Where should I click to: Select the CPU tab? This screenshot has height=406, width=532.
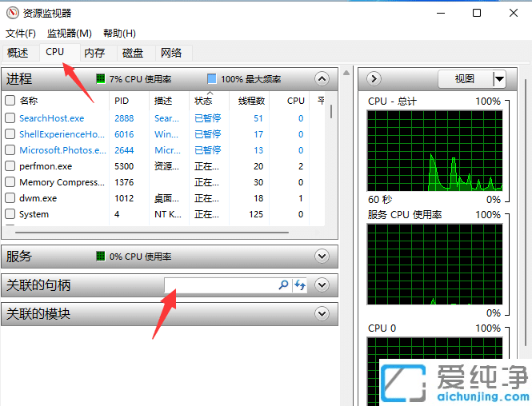tap(60, 52)
